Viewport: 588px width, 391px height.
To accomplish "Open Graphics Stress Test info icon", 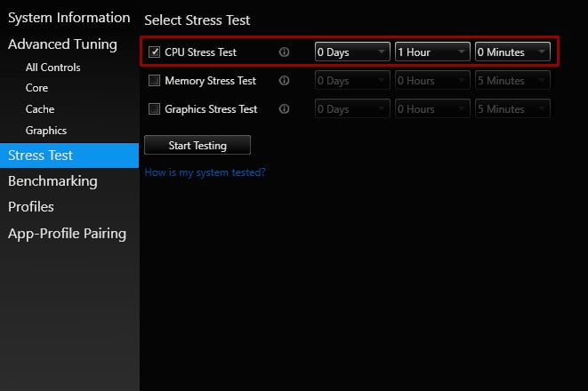I will pyautogui.click(x=284, y=109).
